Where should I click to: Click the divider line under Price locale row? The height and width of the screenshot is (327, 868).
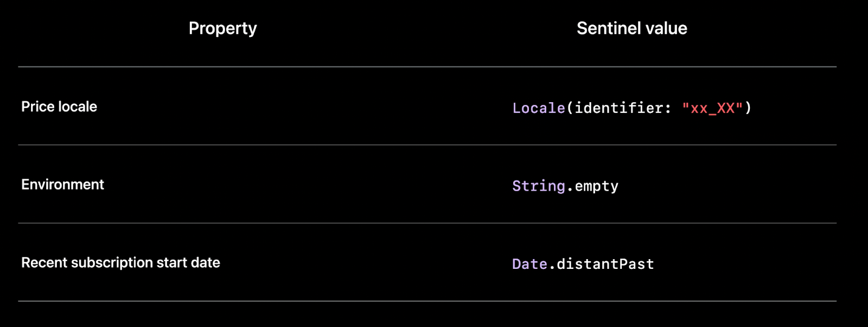tap(427, 145)
